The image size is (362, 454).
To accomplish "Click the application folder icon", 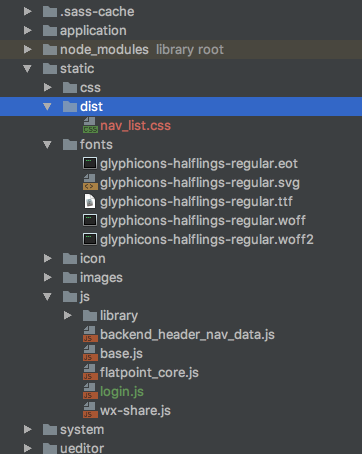I will tap(50, 30).
